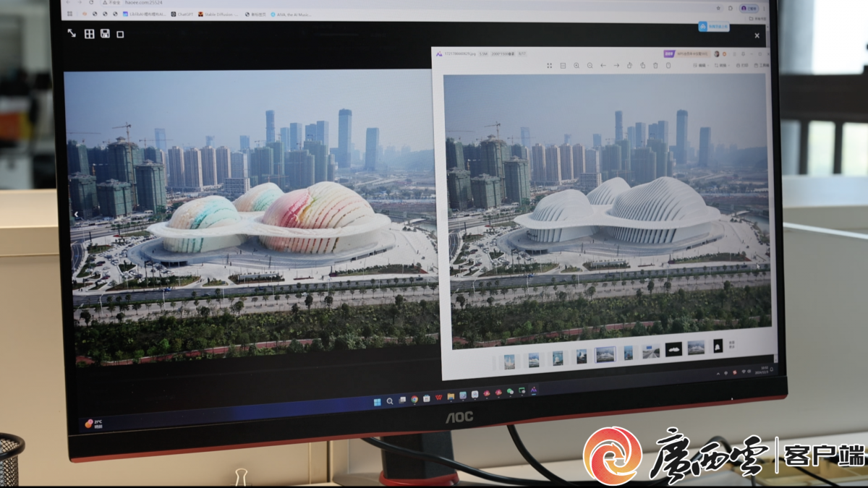The height and width of the screenshot is (488, 868).
Task: Click the save (floppy disk) icon in the dark viewer
Action: pos(105,34)
